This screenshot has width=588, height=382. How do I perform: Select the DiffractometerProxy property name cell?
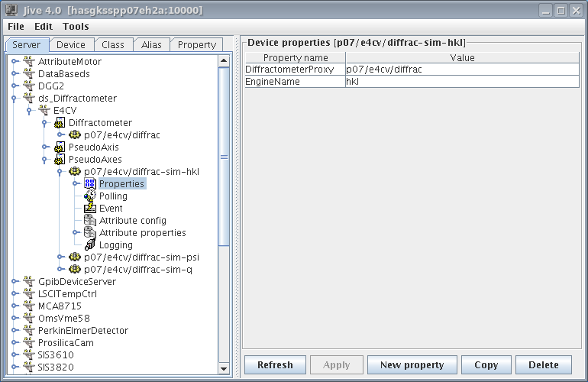point(295,70)
